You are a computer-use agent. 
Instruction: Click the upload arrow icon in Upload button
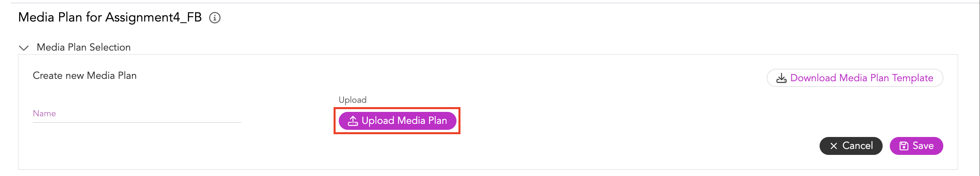pyautogui.click(x=353, y=121)
